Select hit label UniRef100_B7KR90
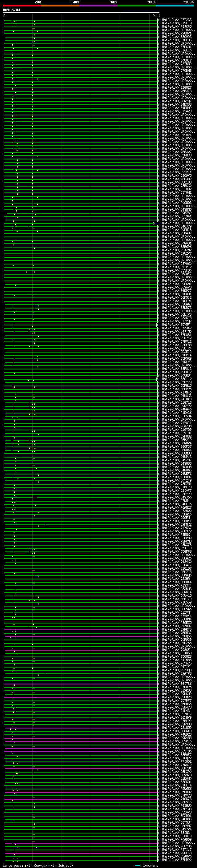This screenshot has height=868, width=197. click(177, 860)
